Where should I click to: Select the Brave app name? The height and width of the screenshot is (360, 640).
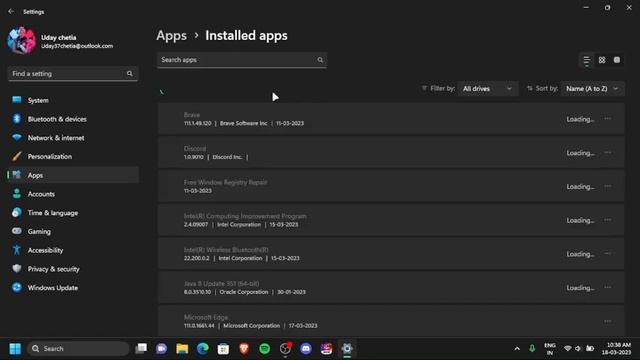[192, 115]
